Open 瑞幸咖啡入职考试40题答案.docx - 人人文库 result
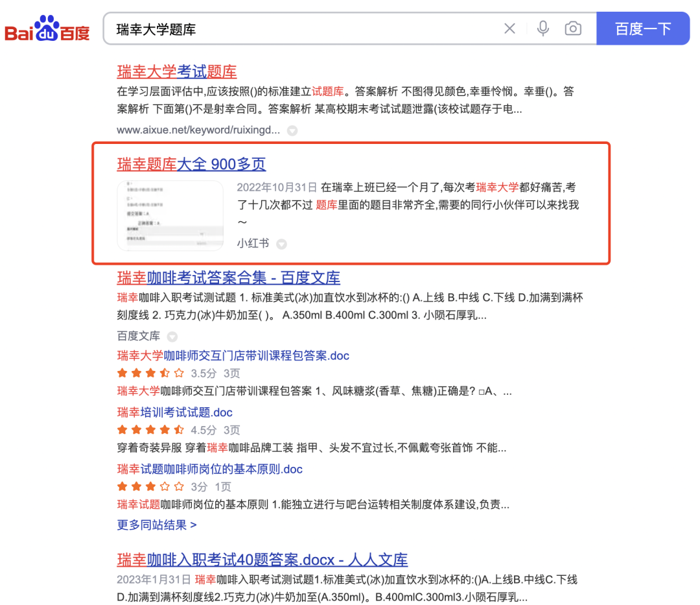700x605 pixels. click(262, 560)
